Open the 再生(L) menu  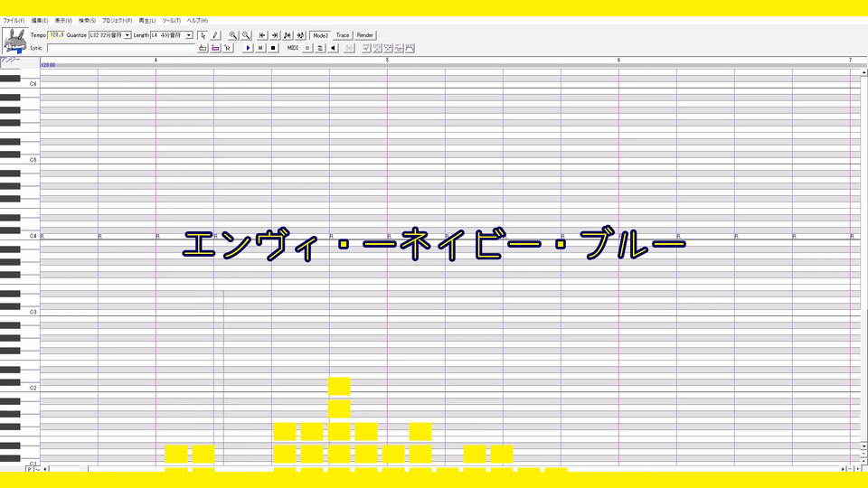coord(147,21)
